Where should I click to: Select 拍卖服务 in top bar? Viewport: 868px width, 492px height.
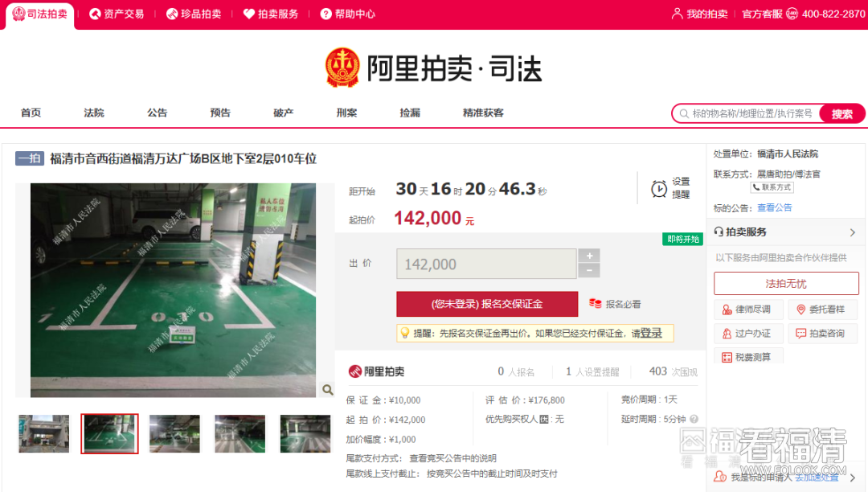click(x=271, y=14)
